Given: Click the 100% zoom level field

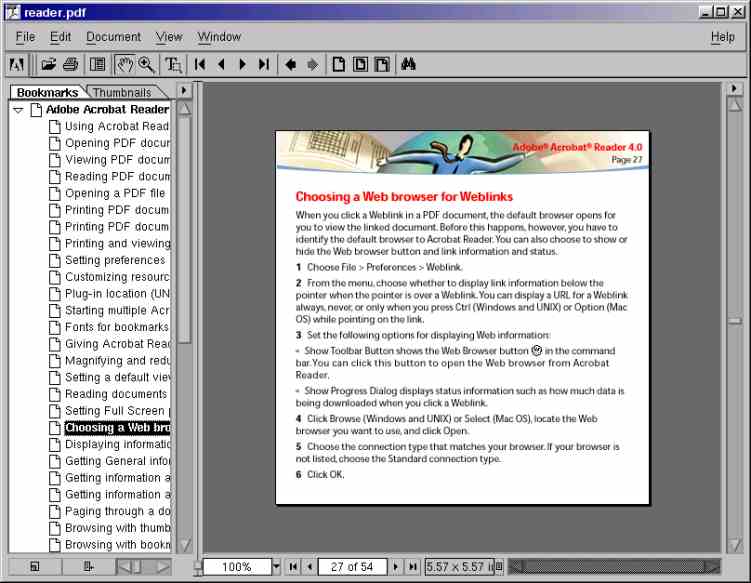Looking at the screenshot, I should point(237,567).
